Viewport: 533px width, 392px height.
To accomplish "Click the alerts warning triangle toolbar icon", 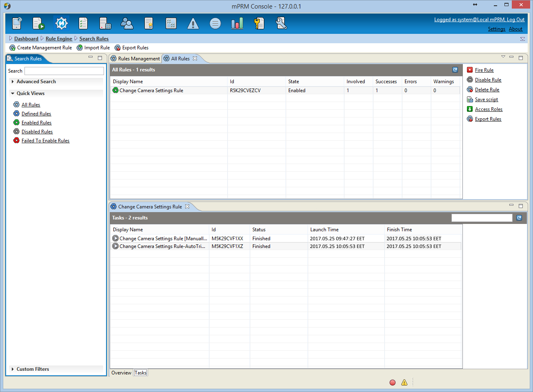I will pos(193,24).
